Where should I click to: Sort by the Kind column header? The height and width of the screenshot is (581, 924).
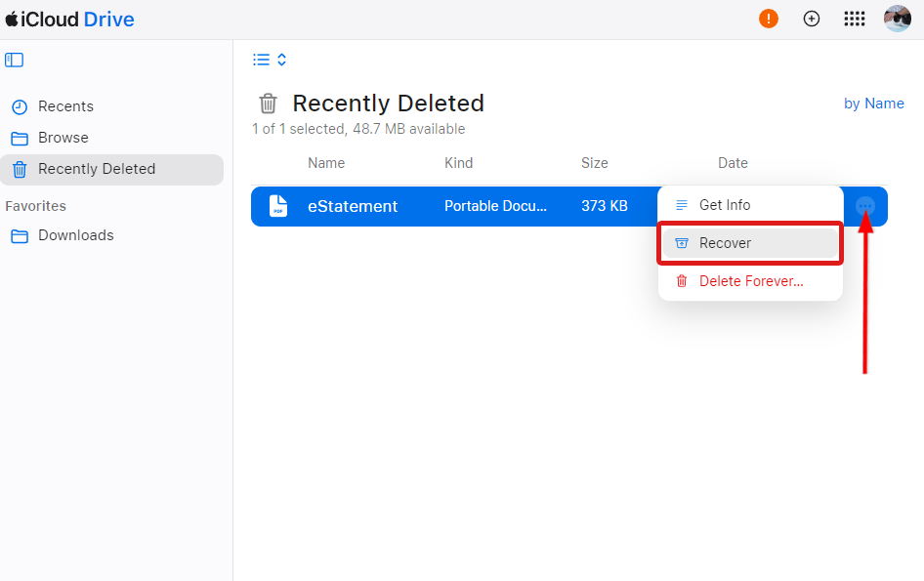[x=458, y=163]
